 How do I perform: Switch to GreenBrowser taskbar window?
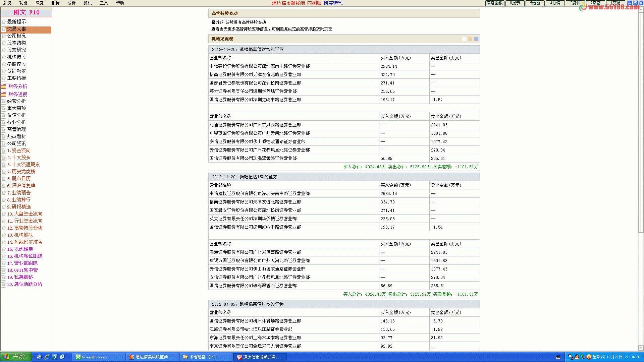pyautogui.click(x=94, y=357)
